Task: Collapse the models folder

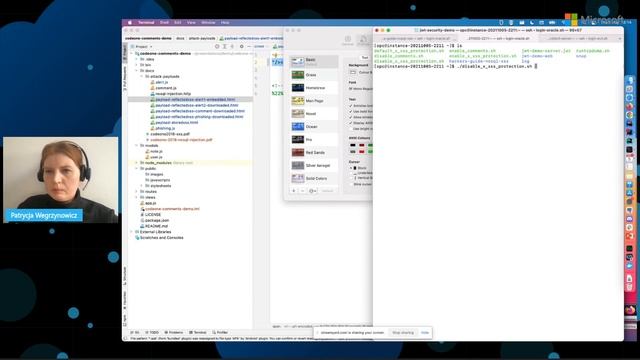Action: click(137, 145)
